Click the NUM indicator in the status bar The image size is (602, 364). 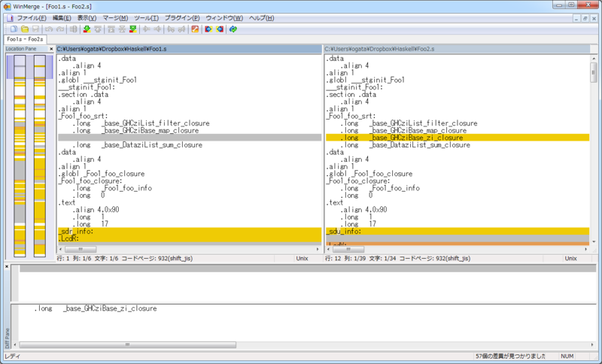tap(567, 356)
